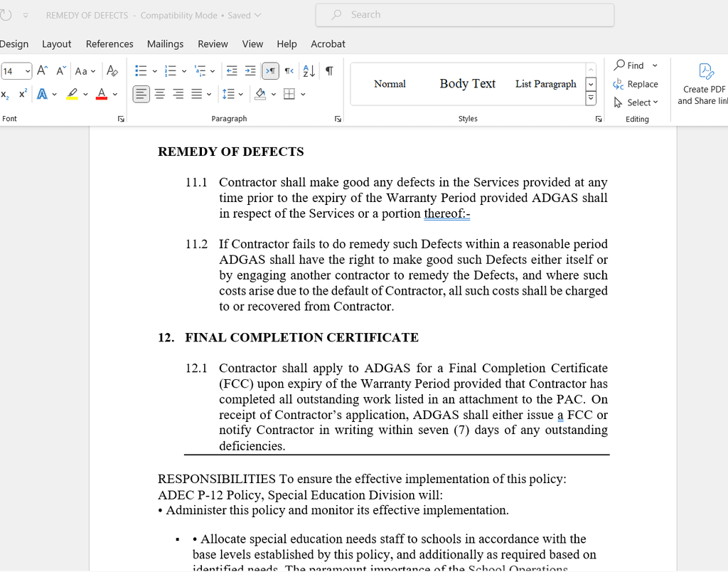
Task: Apply Text Effects blue A icon
Action: [x=42, y=95]
